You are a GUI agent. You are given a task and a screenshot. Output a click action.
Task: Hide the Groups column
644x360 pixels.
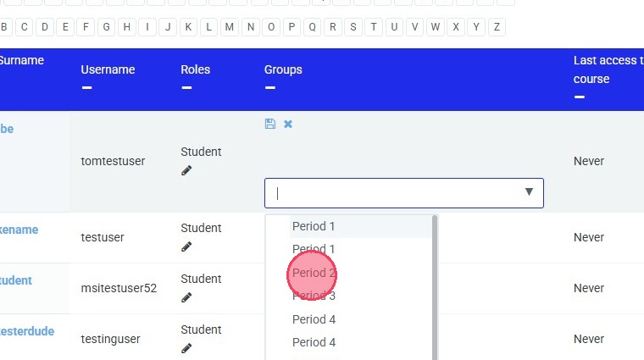click(x=269, y=87)
